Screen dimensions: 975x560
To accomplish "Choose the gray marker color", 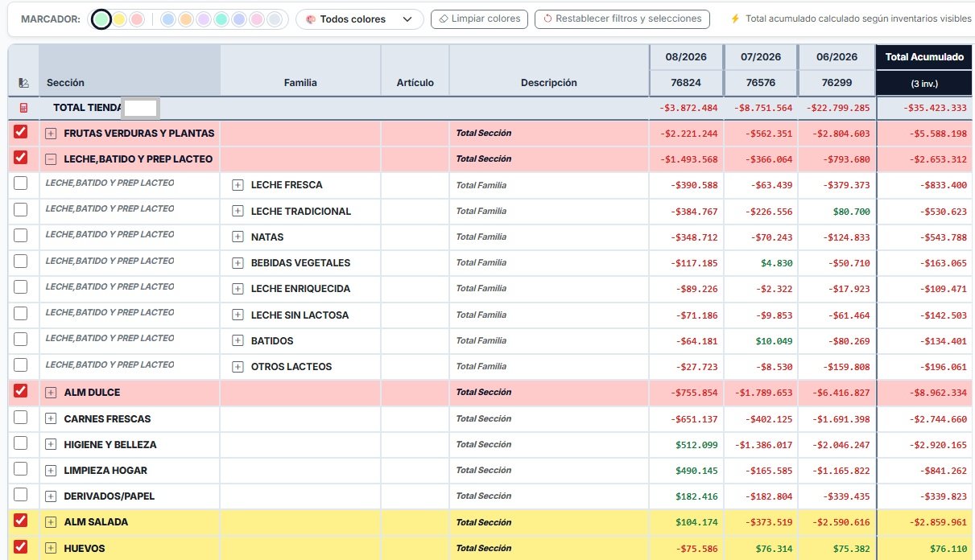I will (275, 19).
